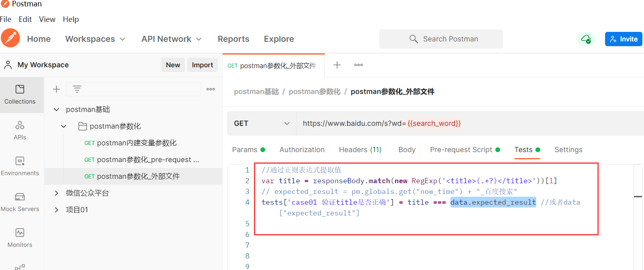Open the APIs sidebar panel
Screen dimensions: 644x270
tap(20, 130)
